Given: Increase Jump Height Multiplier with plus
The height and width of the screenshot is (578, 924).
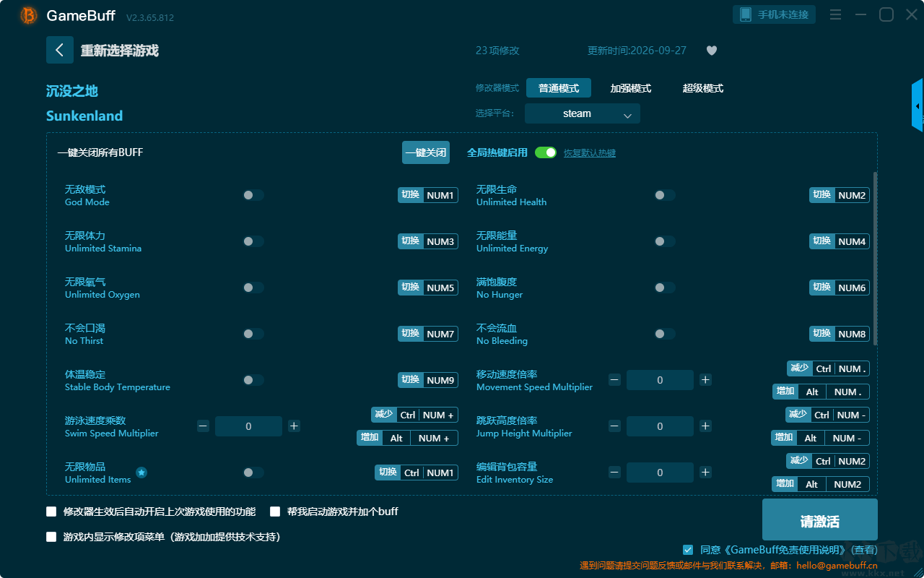Looking at the screenshot, I should 705,426.
